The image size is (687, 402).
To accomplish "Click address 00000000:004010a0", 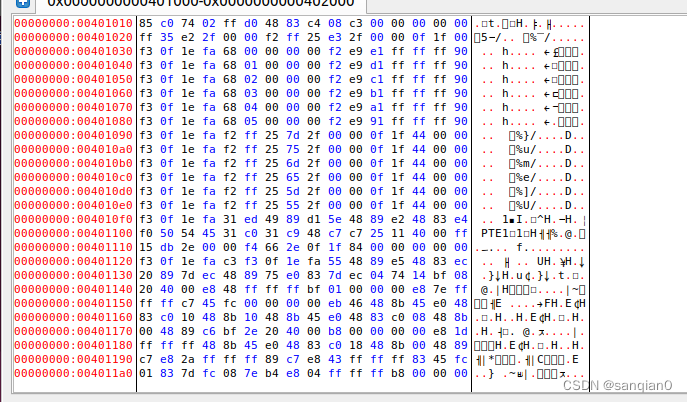I will point(73,149).
